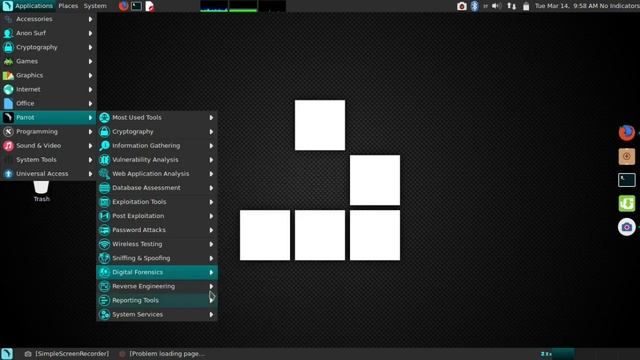Open the Places menu
The height and width of the screenshot is (360, 640).
68,6
